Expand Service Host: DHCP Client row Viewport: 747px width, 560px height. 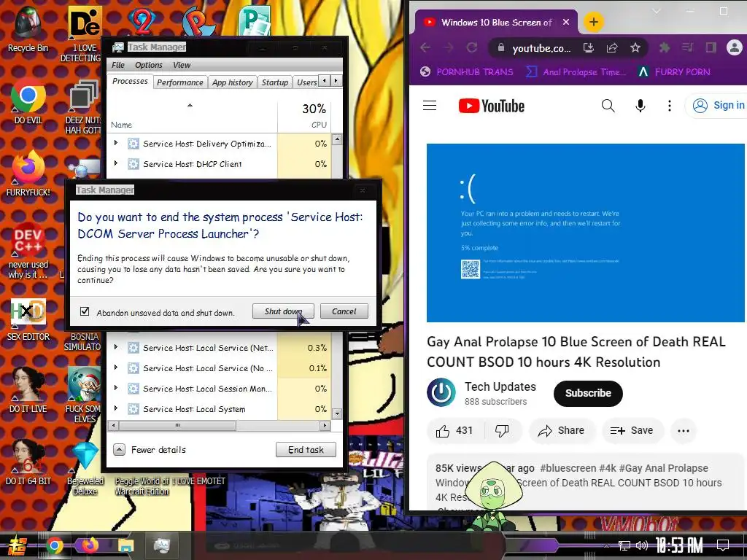click(x=116, y=163)
